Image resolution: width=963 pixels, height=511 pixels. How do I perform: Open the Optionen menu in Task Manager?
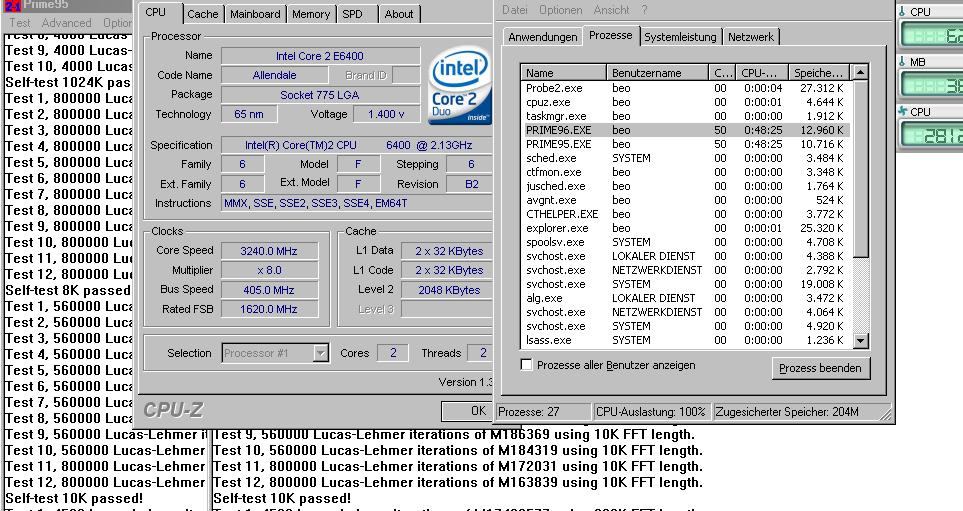tap(560, 10)
